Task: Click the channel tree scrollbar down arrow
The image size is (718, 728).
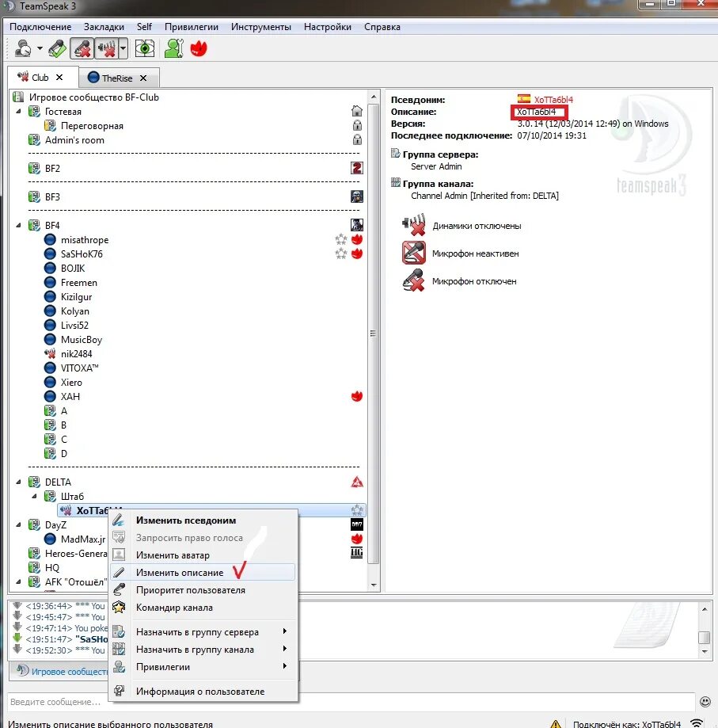Action: point(374,585)
